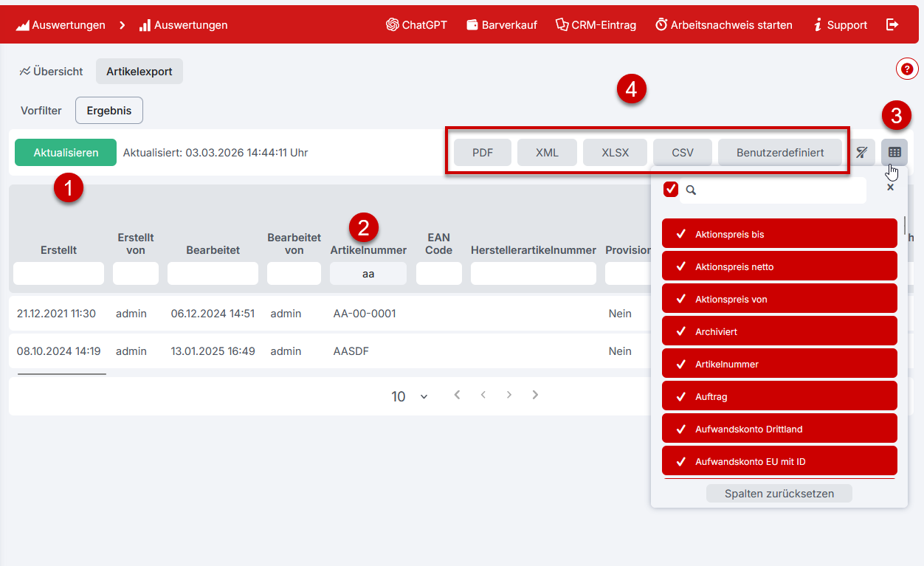
Task: Toggle the select-all columns checkbox
Action: click(x=671, y=190)
